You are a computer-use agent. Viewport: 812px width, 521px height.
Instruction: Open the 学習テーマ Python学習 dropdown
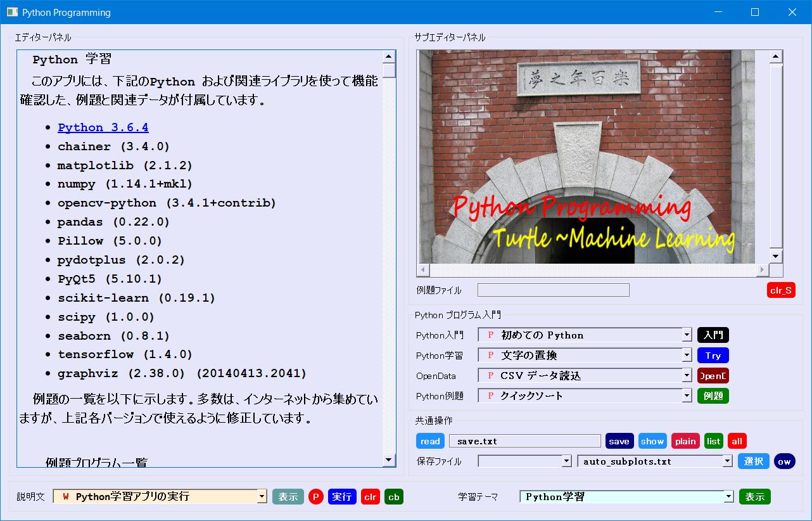click(x=729, y=497)
